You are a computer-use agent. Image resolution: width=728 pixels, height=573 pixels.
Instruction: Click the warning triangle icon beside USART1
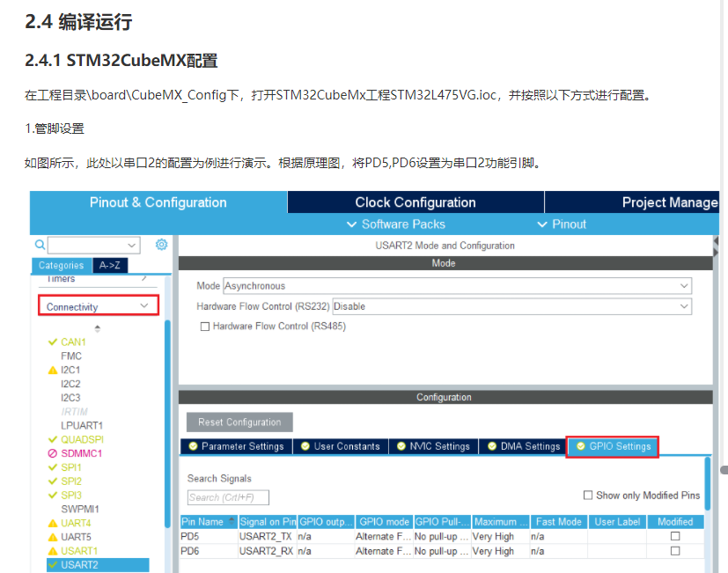pyautogui.click(x=53, y=551)
